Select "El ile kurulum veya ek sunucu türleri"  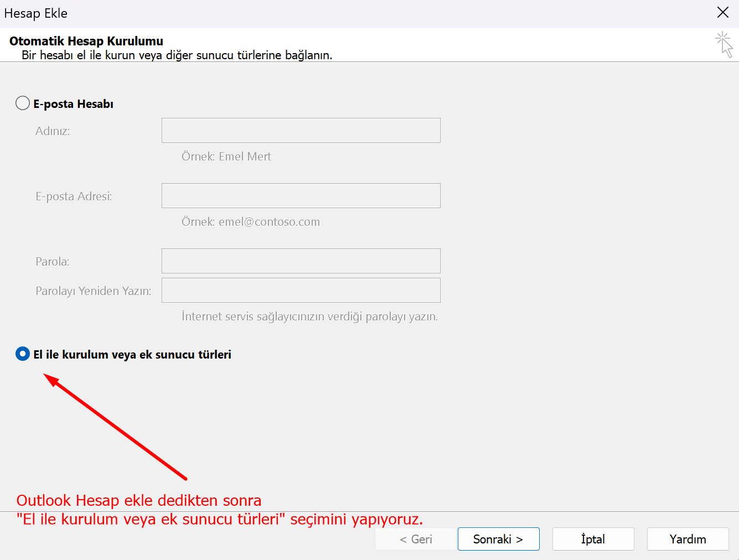tap(23, 354)
